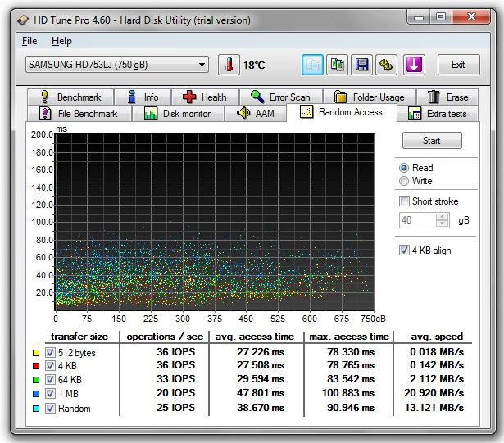Image resolution: width=504 pixels, height=443 pixels.
Task: Click the 27.226 ms average access time
Action: [x=261, y=352]
